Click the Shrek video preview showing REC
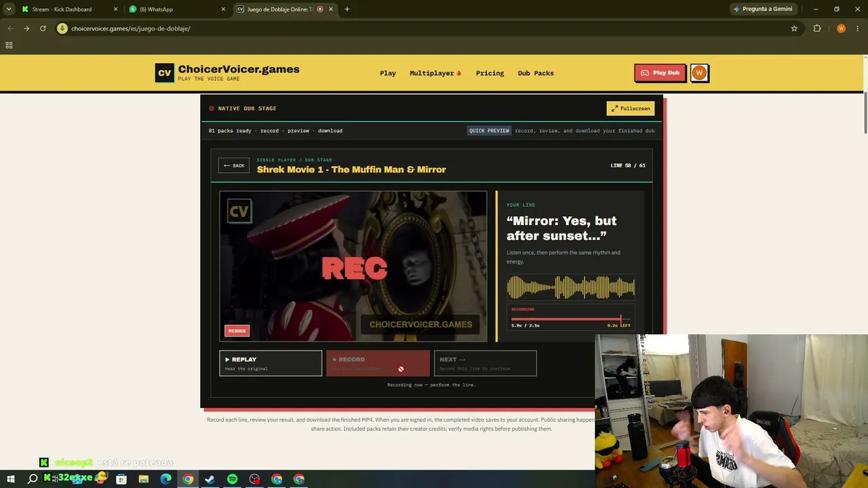The width and height of the screenshot is (868, 488). coord(353,266)
